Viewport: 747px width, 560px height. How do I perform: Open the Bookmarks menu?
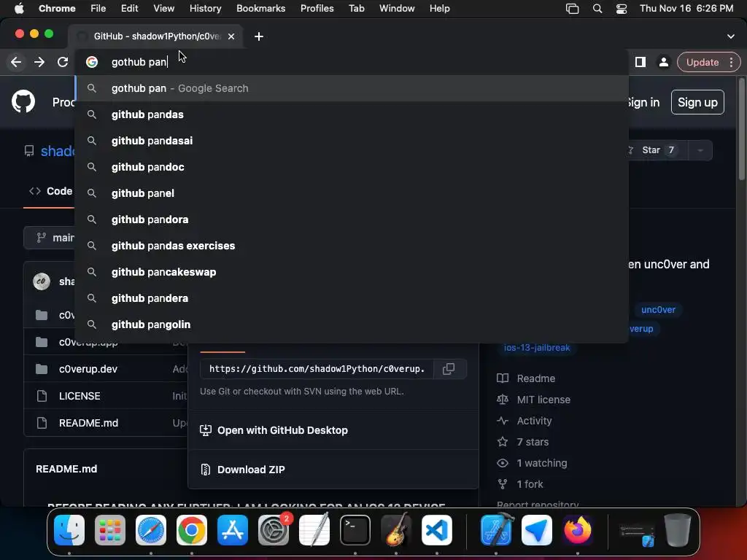point(260,8)
